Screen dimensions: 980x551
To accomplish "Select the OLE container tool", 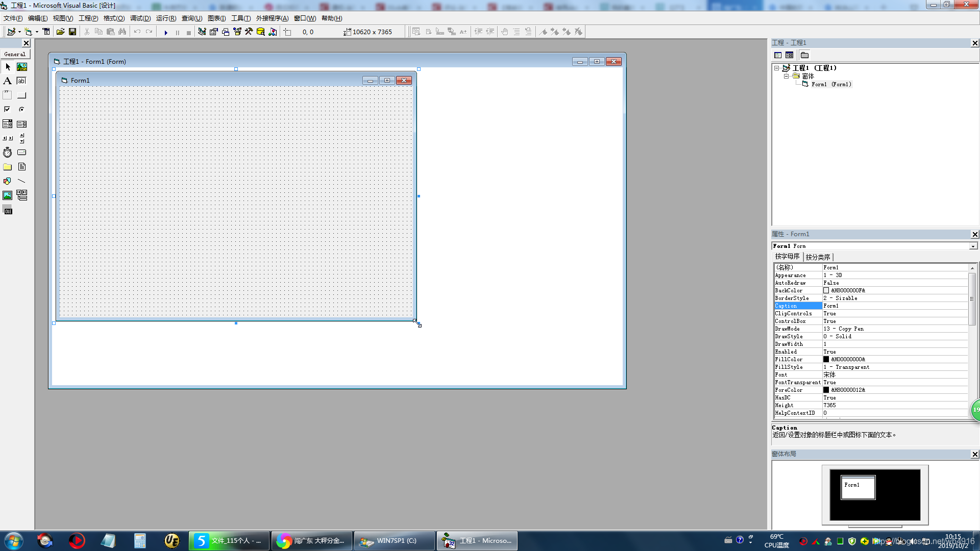I will tap(7, 210).
